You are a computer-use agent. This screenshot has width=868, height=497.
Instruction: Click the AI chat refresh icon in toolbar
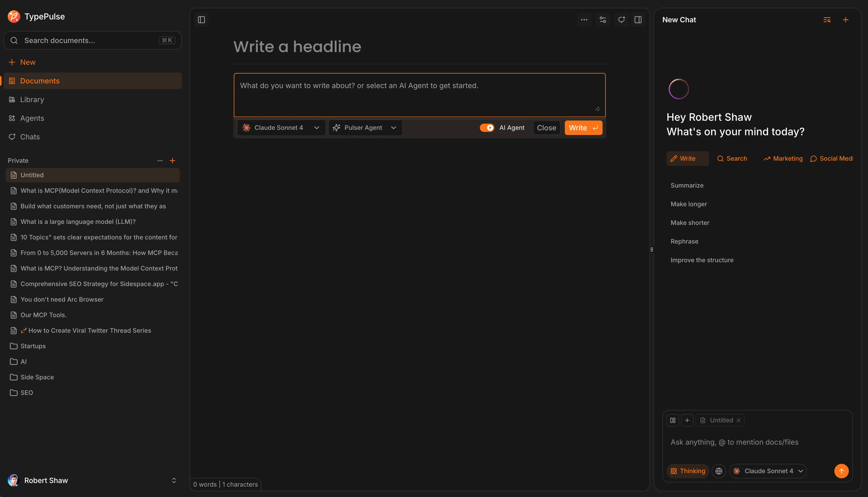coord(621,20)
